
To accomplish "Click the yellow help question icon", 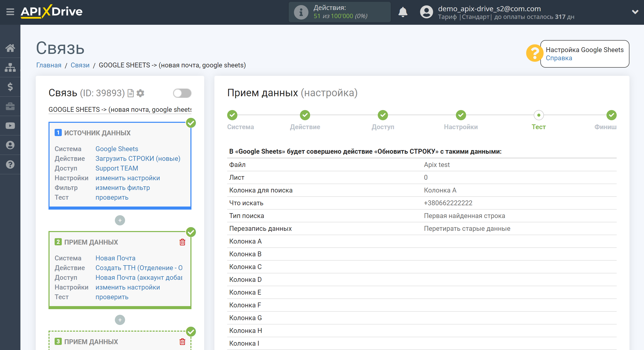I will pyautogui.click(x=534, y=53).
